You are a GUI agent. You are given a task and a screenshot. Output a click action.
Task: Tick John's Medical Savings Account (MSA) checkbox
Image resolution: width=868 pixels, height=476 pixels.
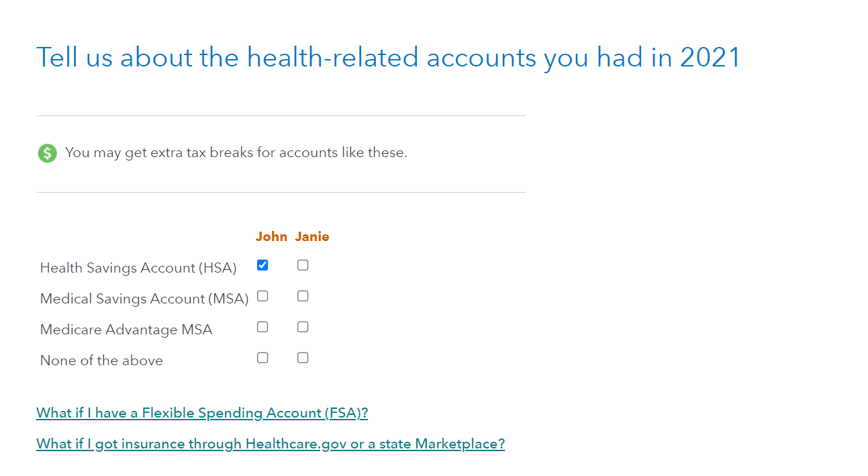(262, 296)
